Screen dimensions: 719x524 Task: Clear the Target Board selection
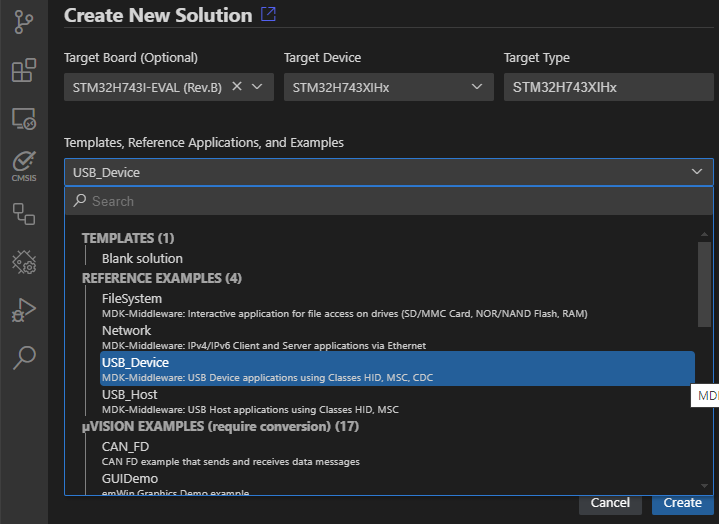[x=237, y=87]
